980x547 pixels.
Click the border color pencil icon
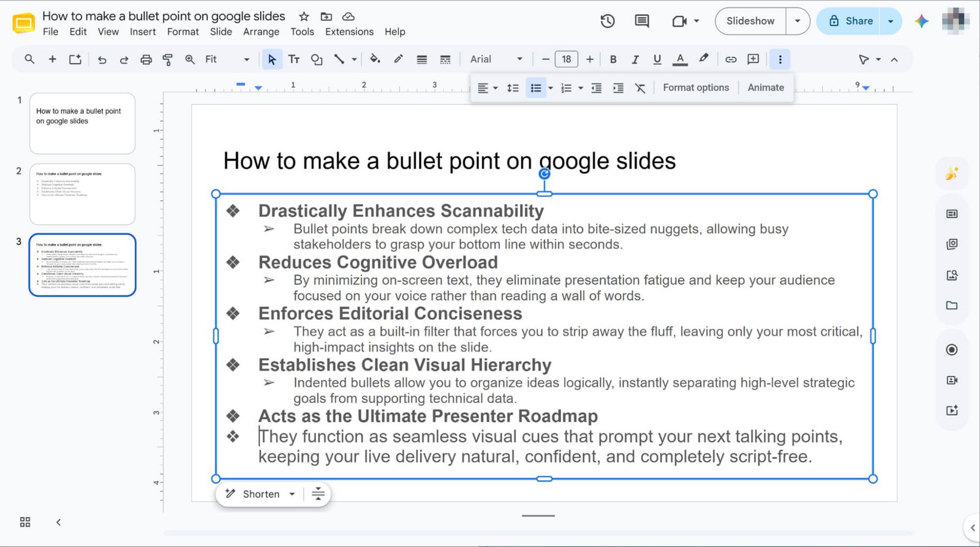tap(398, 59)
